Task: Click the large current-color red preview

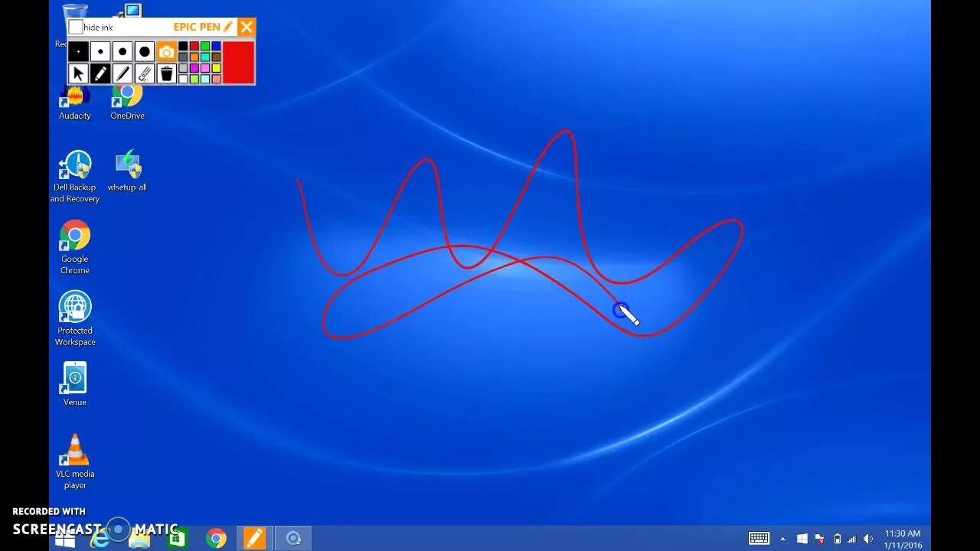Action: (238, 63)
